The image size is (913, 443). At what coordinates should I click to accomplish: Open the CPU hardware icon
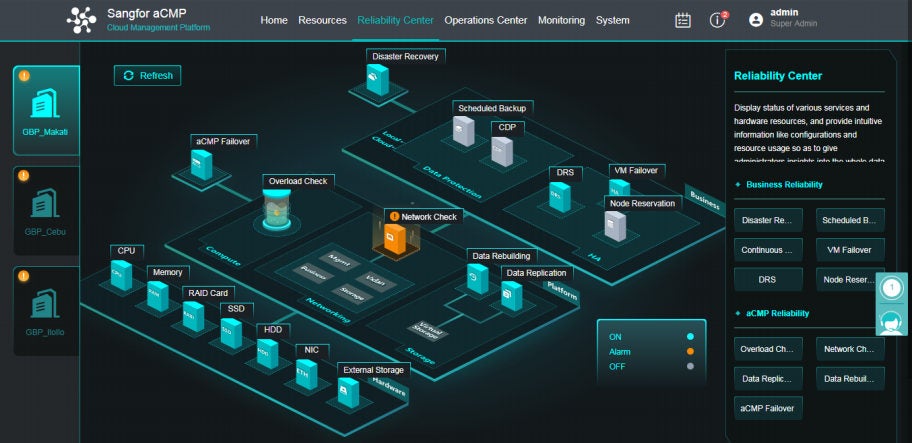click(121, 275)
